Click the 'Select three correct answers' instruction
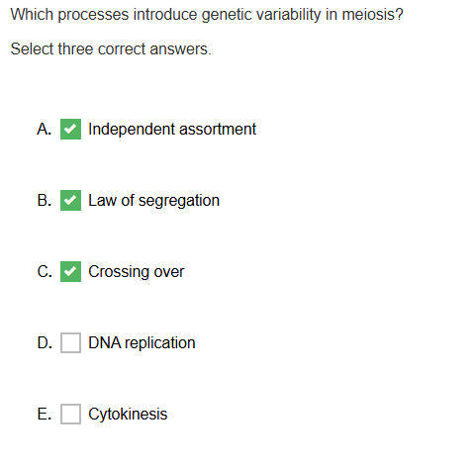This screenshot has height=468, width=476. [111, 49]
